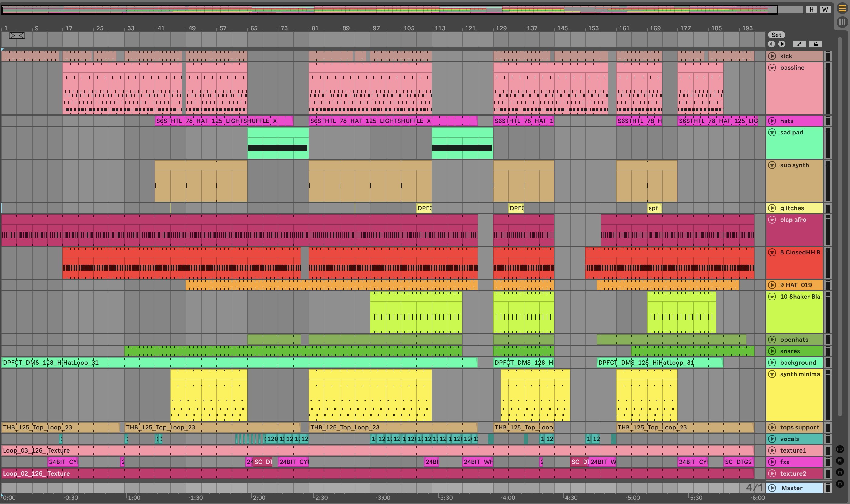Click the Set locator button
Viewport: 850px width, 504px height.
pyautogui.click(x=776, y=35)
